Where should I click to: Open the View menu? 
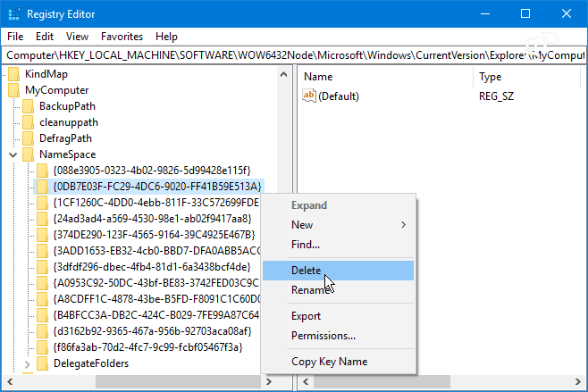point(77,37)
